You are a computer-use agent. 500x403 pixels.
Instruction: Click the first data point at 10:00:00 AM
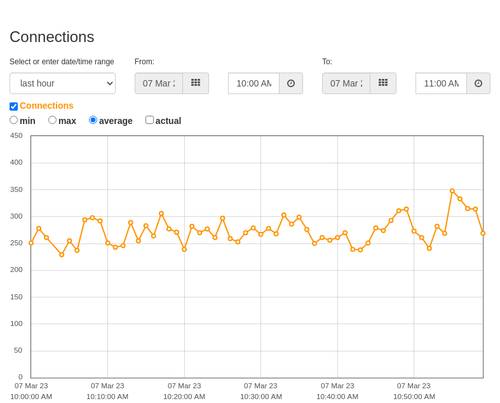pyautogui.click(x=31, y=243)
